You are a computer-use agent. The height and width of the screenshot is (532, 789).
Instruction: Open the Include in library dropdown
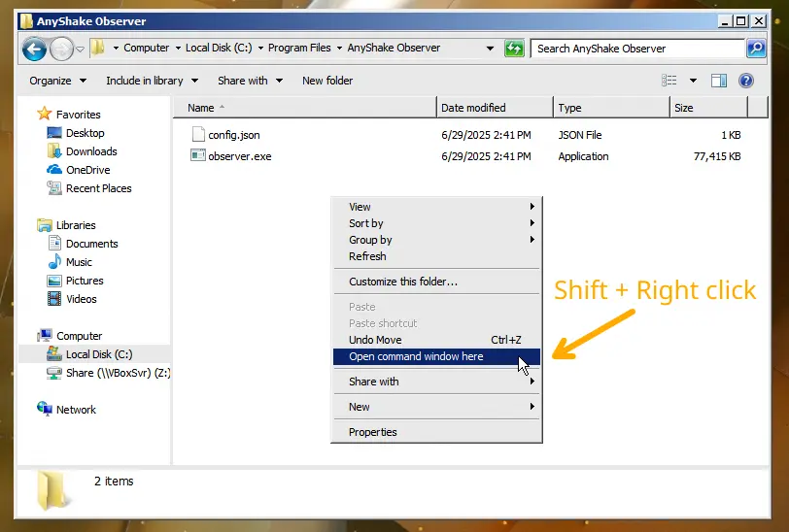pyautogui.click(x=152, y=81)
